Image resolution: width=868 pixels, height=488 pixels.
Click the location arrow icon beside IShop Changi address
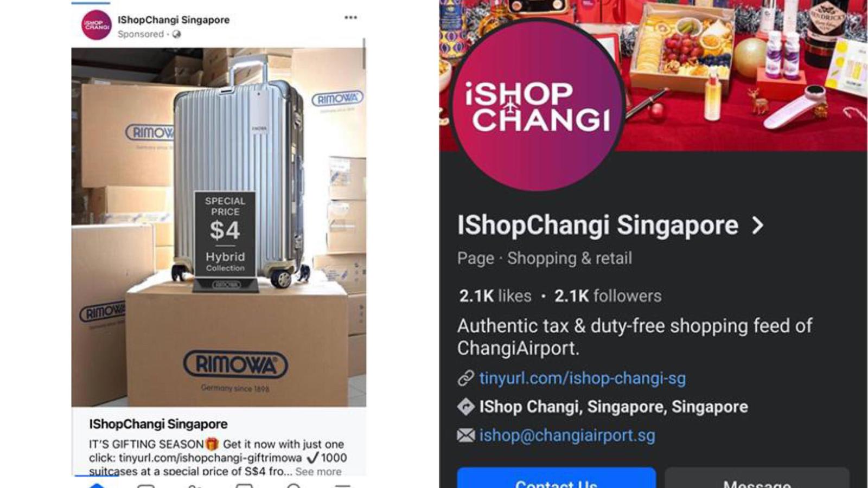pos(466,407)
